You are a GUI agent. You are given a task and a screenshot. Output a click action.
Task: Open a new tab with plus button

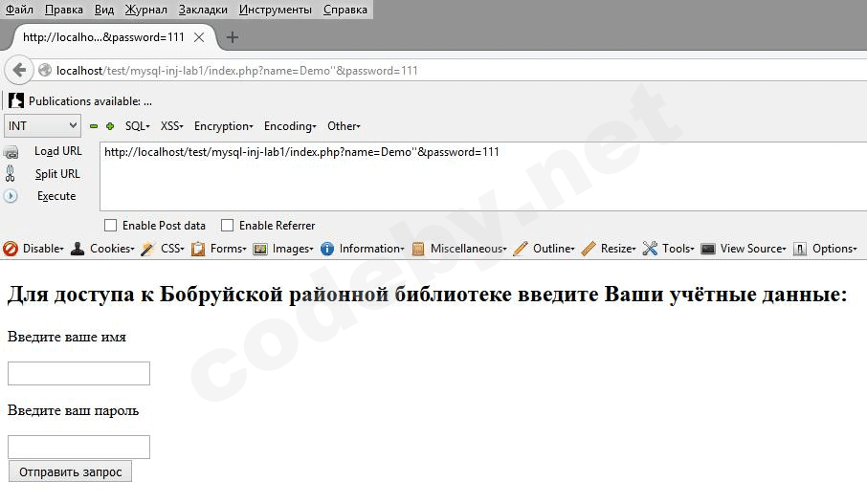coord(233,37)
